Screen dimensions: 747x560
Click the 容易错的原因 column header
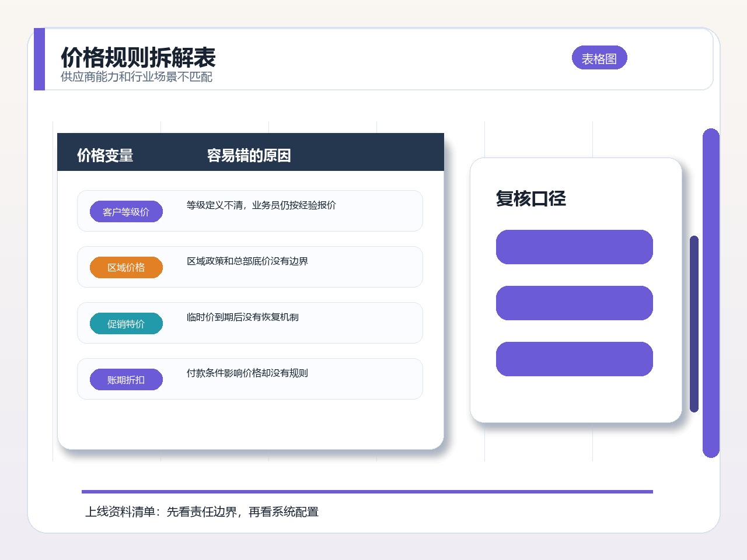[249, 156]
